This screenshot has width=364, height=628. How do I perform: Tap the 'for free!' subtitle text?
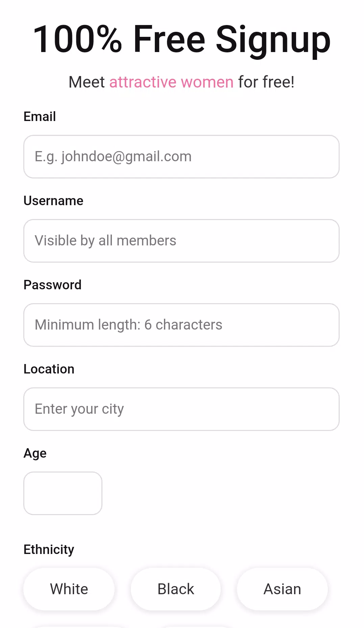[266, 82]
